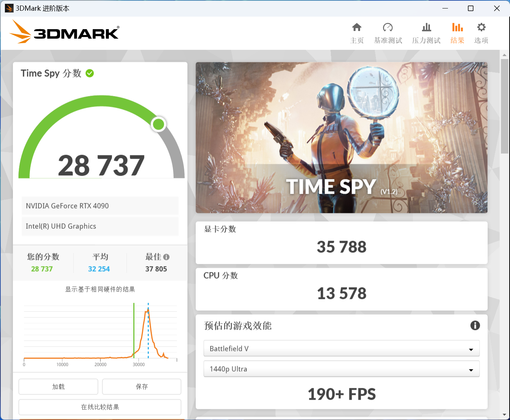Click the 3DMark logo

(65, 32)
